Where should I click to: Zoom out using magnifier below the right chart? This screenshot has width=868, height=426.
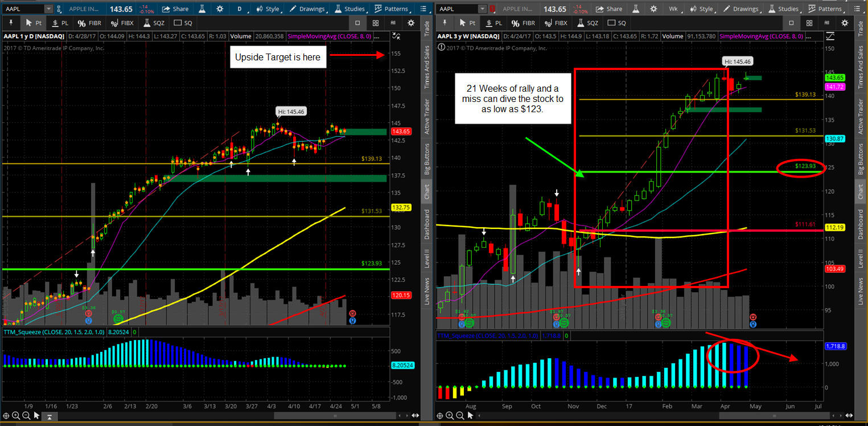click(460, 416)
